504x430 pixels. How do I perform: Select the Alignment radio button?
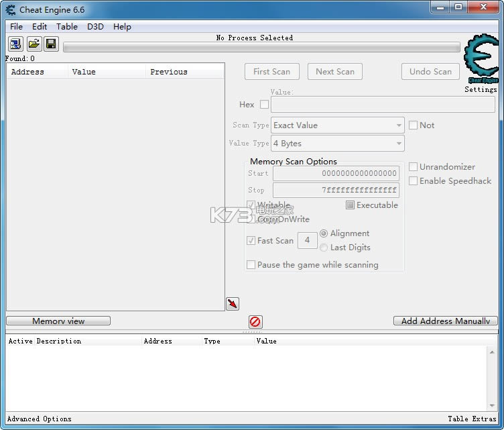(x=324, y=233)
